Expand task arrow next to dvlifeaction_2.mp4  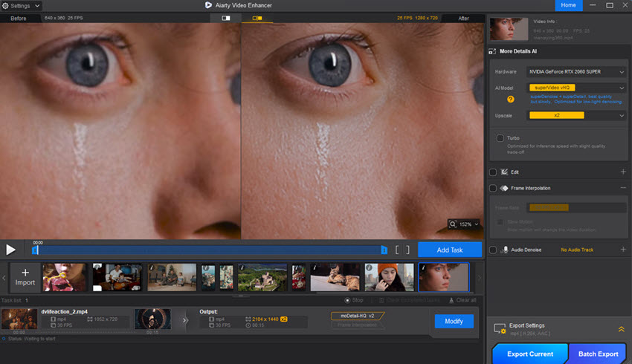click(x=185, y=320)
